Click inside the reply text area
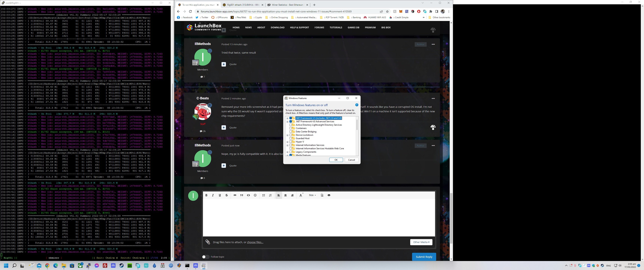 pos(319,217)
